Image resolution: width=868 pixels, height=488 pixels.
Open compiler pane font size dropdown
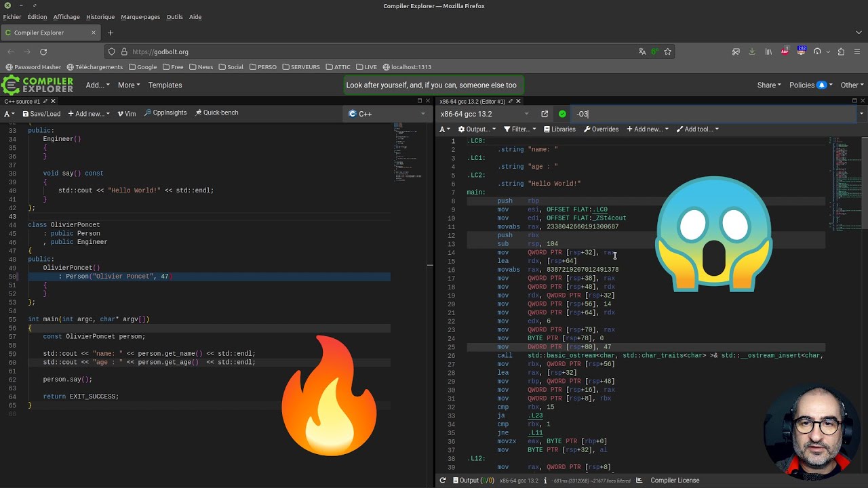pos(445,129)
